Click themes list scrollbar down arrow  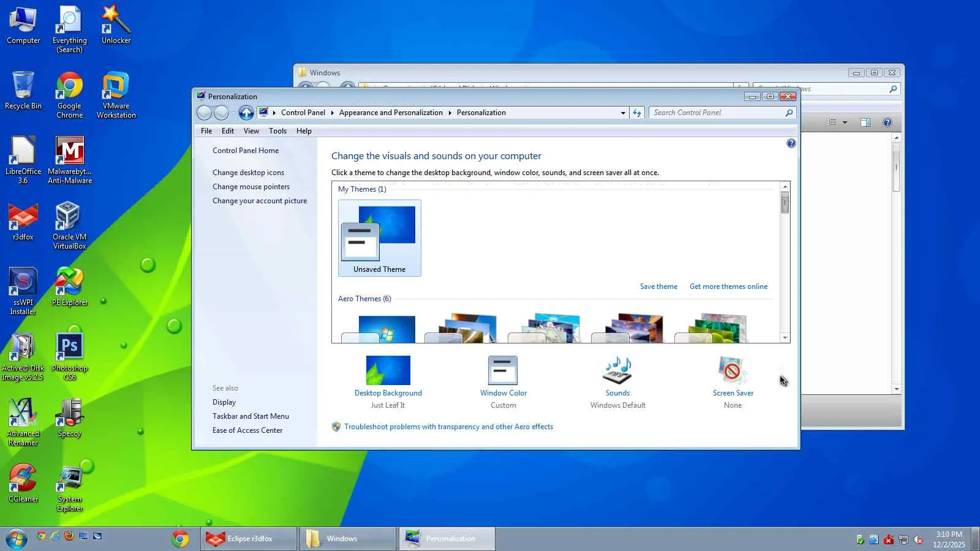point(785,338)
